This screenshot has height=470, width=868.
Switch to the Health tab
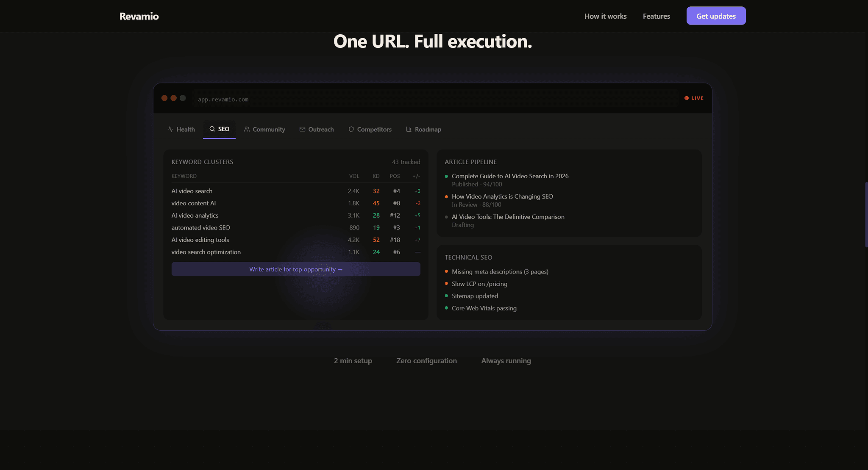pos(181,129)
